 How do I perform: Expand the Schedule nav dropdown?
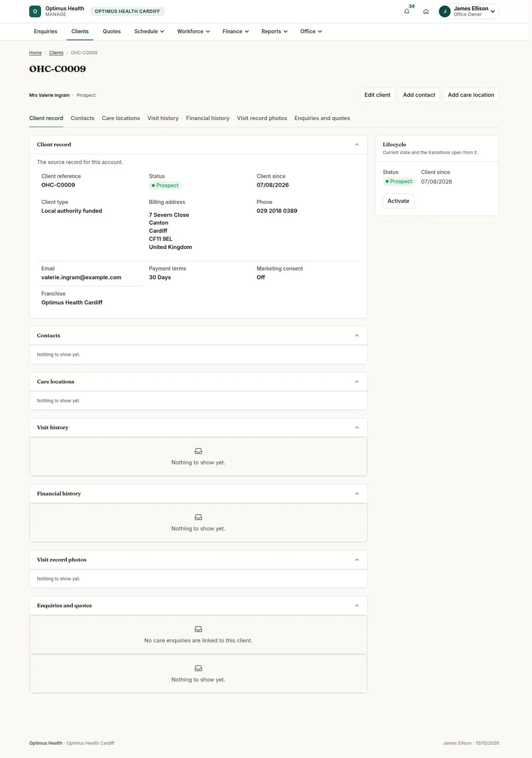(x=149, y=31)
